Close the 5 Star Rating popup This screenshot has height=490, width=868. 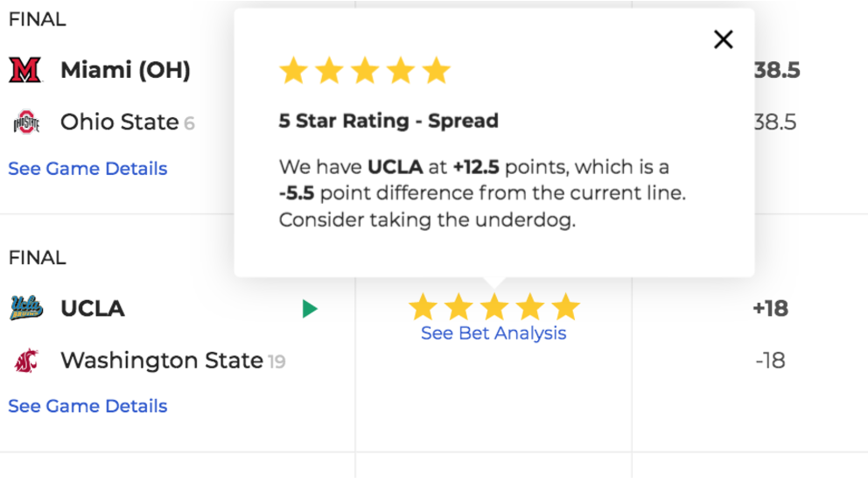(723, 39)
